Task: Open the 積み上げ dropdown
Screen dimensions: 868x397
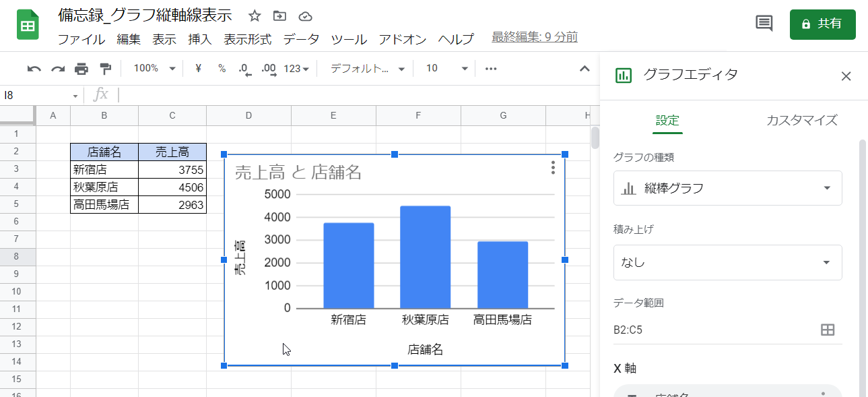Action: 727,262
